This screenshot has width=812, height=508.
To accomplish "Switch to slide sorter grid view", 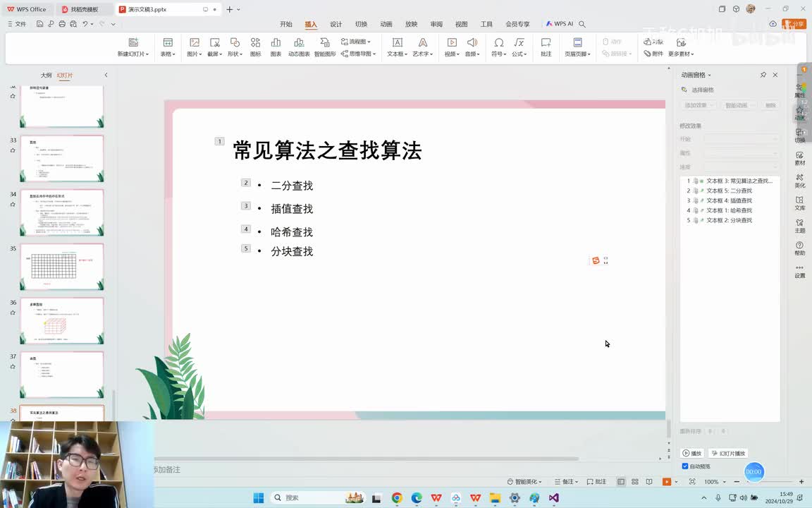I will 635,482.
